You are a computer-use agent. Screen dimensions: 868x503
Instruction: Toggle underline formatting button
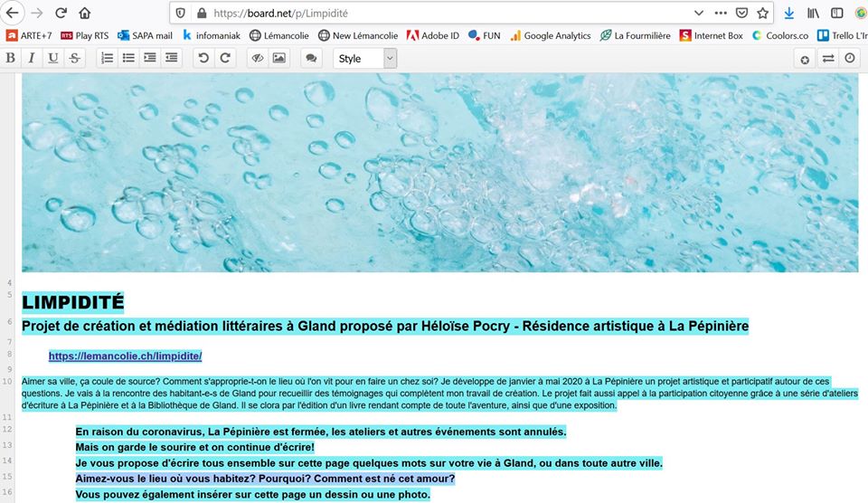click(53, 58)
